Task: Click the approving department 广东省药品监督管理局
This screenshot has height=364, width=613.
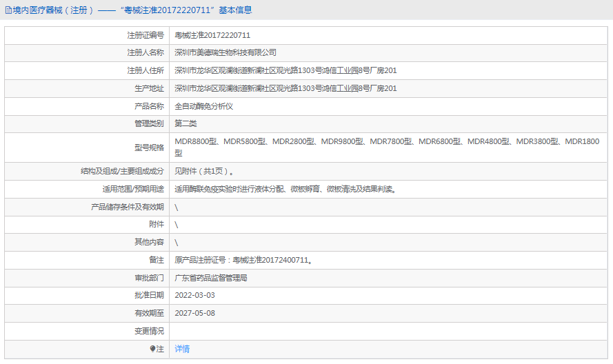Action: click(x=211, y=278)
